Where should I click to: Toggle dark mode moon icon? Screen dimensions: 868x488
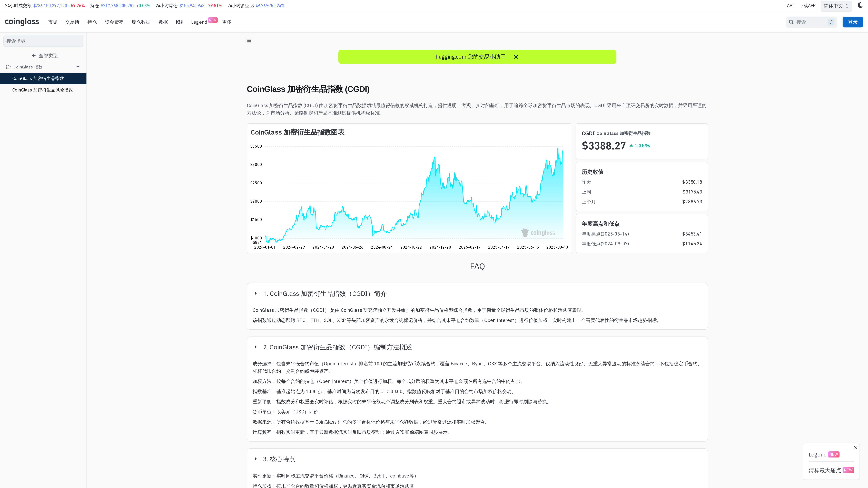tap(860, 5)
